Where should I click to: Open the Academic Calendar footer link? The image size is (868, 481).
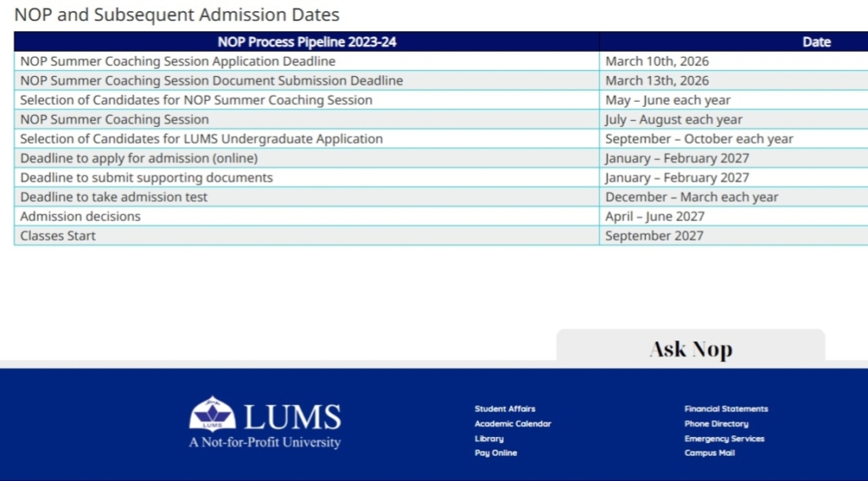point(513,423)
